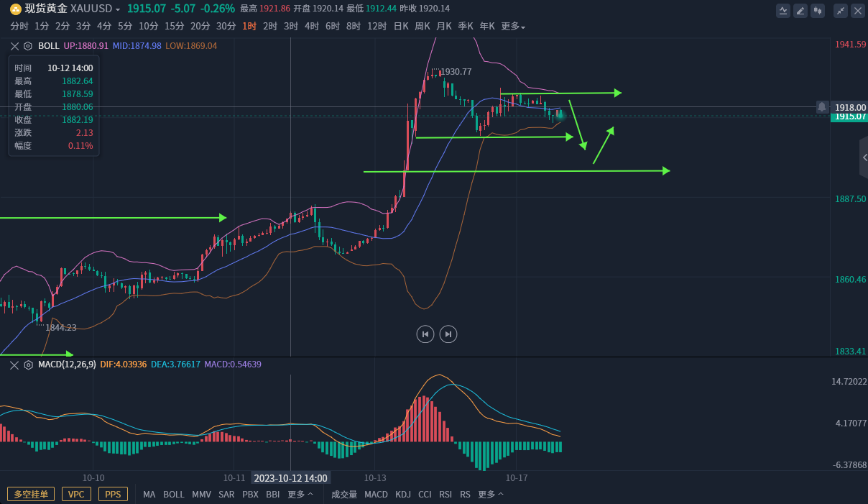Screen dimensions: 868x504
Task: Switch to the 1分 timeframe
Action: [x=42, y=26]
